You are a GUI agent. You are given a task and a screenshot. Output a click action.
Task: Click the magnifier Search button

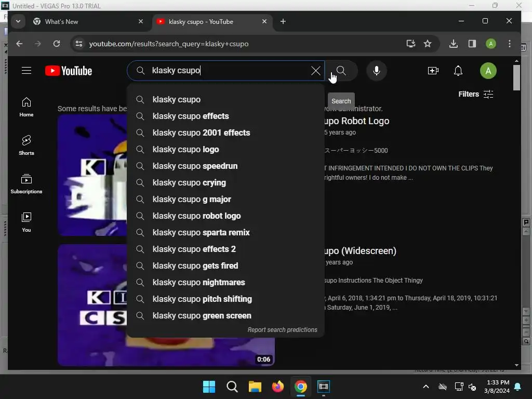click(x=341, y=71)
